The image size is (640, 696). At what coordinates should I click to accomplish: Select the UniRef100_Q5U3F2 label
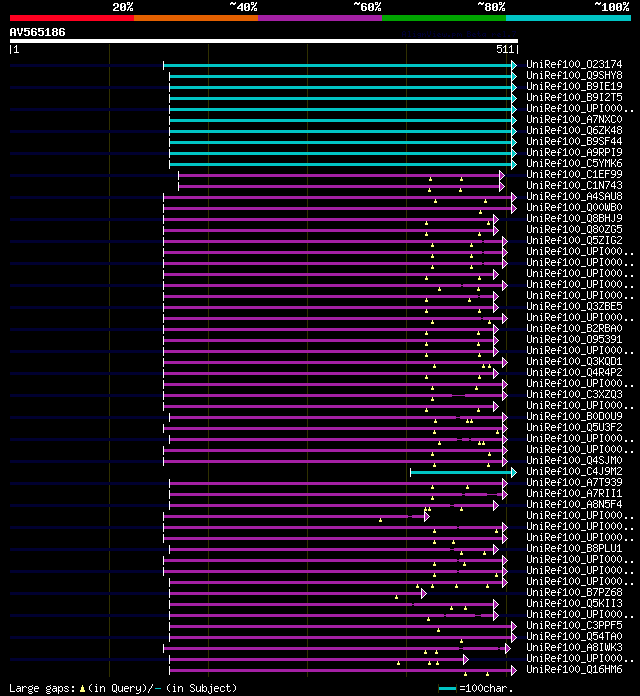tap(574, 427)
